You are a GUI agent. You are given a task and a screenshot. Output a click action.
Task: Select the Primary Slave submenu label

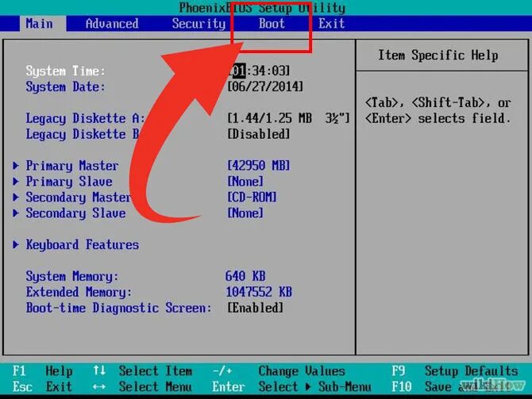tap(69, 182)
